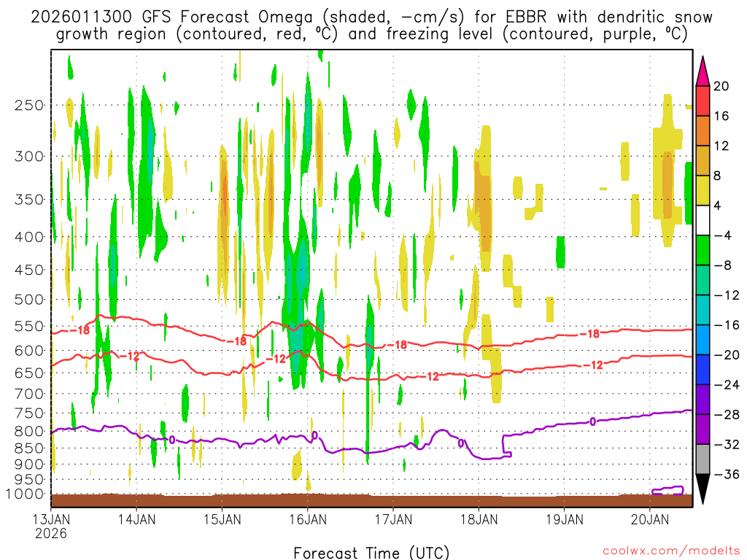Screen dimensions: 747x560
Task: Click the 650 pressure level label
Action: point(28,373)
